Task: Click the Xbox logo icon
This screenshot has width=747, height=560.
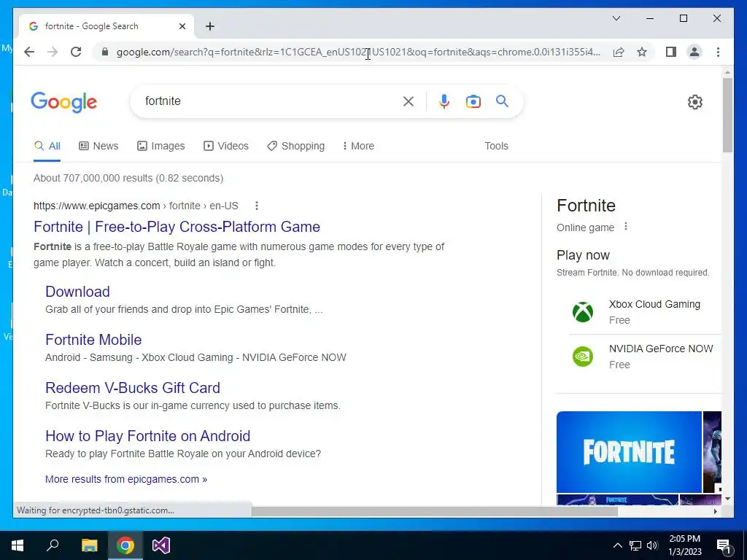Action: pos(583,312)
